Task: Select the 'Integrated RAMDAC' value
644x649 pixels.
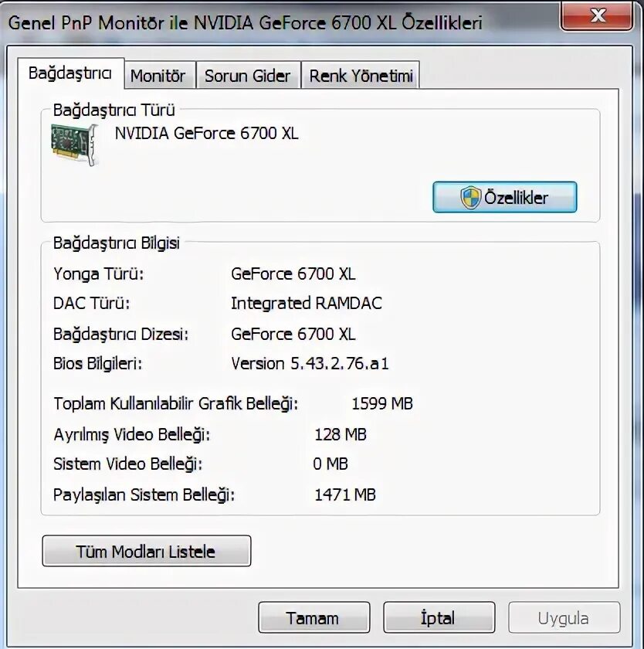Action: [x=306, y=304]
